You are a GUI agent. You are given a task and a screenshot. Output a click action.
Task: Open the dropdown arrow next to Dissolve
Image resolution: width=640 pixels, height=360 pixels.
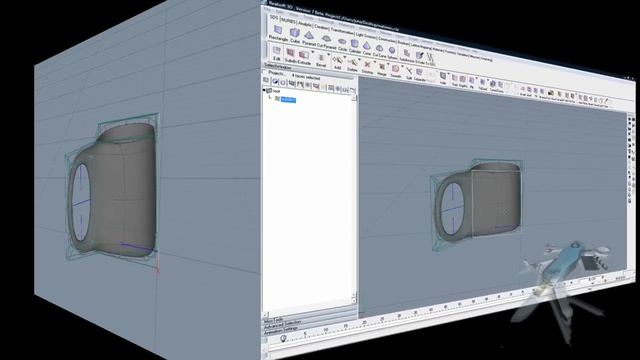pyautogui.click(x=374, y=62)
